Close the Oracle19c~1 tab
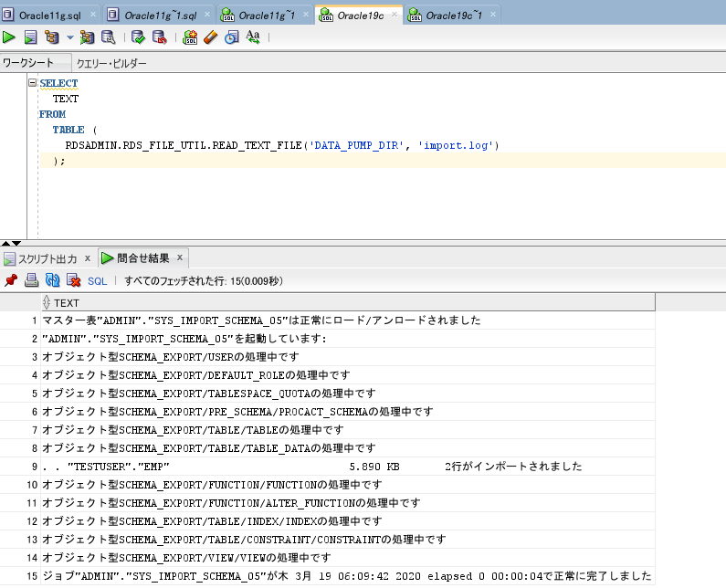726x588 pixels. pyautogui.click(x=493, y=15)
